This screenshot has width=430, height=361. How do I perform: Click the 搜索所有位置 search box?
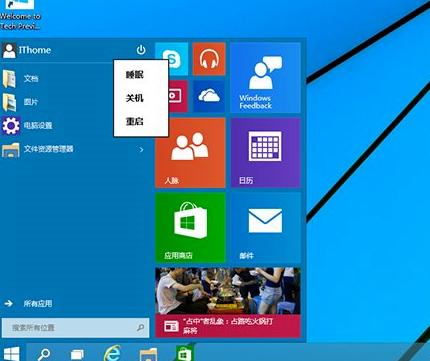point(75,328)
